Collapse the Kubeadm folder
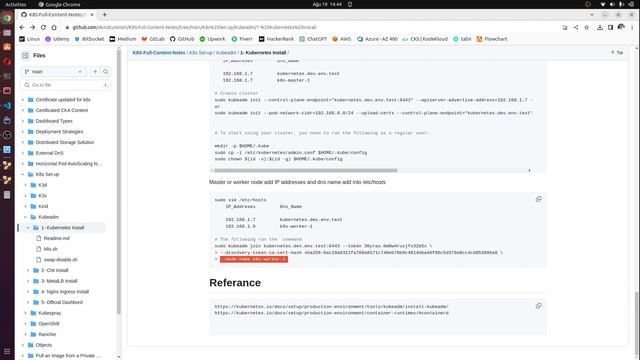The width and height of the screenshot is (640, 360). click(x=26, y=217)
